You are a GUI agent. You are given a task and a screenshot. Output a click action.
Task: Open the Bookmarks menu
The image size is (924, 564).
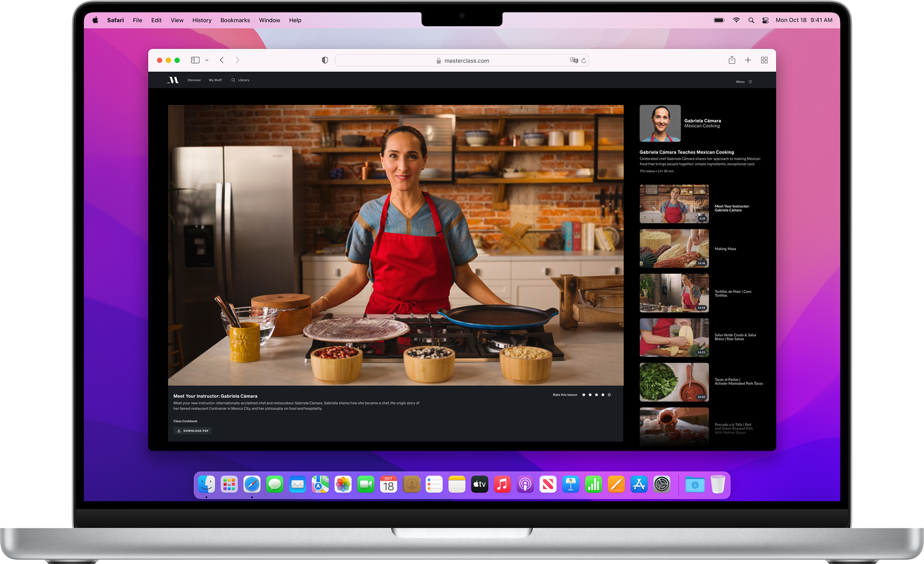235,20
